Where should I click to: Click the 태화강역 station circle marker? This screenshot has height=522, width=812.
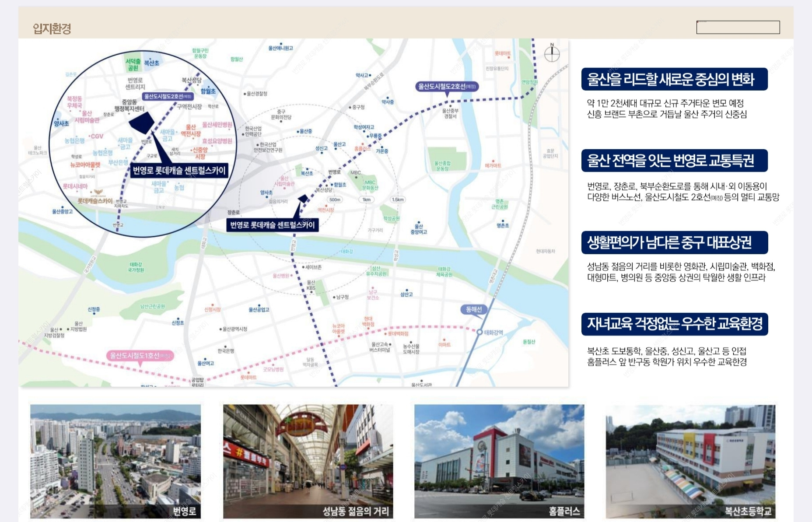click(479, 332)
